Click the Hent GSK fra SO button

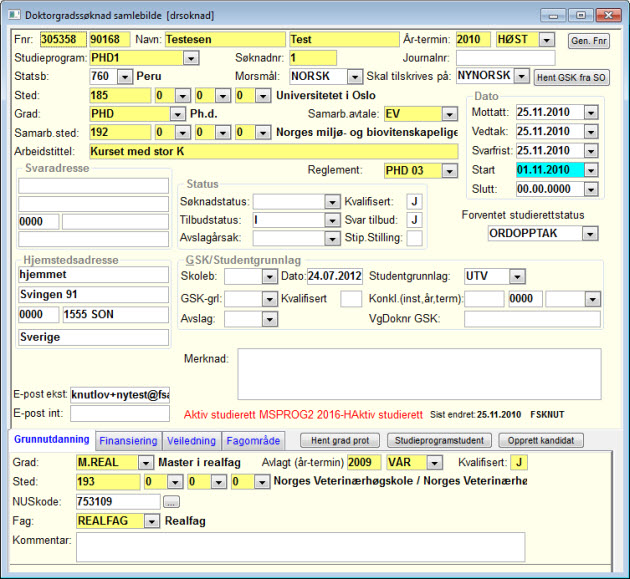click(x=571, y=77)
